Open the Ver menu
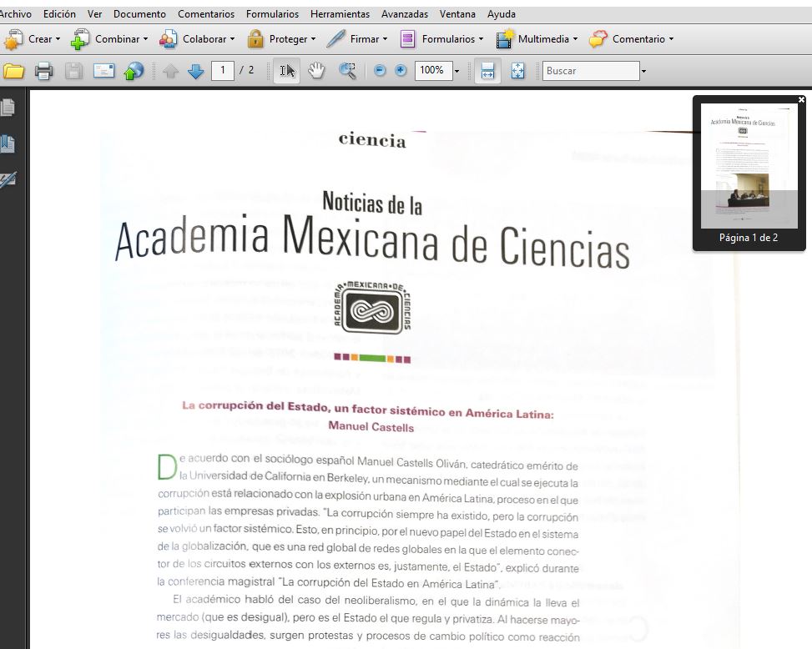812x649 pixels. point(95,14)
